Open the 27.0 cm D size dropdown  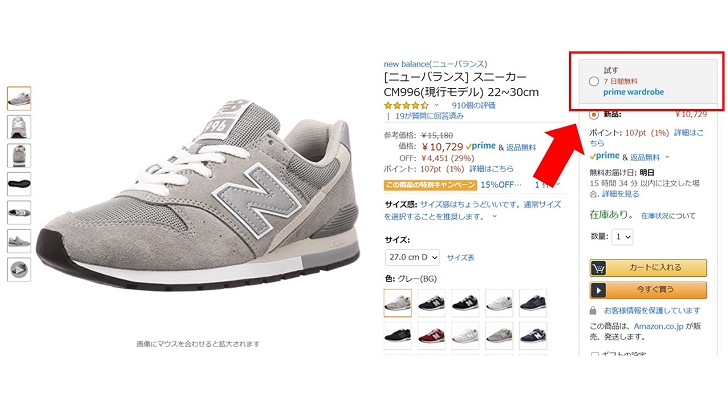click(x=412, y=257)
